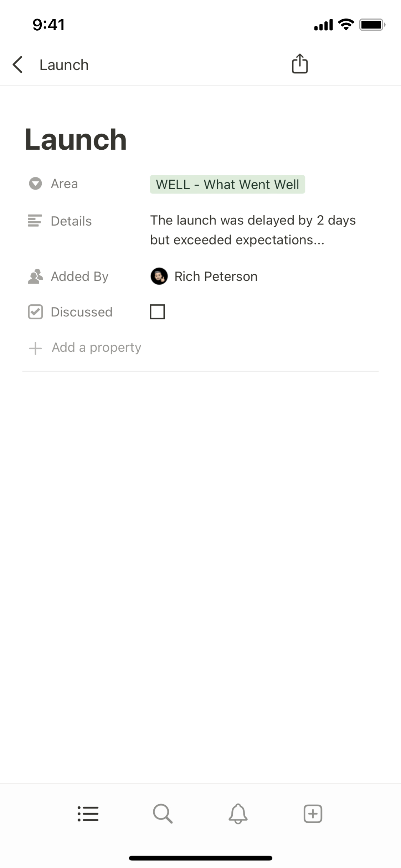Tap the back chevron arrow
Image resolution: width=401 pixels, height=868 pixels.
(18, 64)
